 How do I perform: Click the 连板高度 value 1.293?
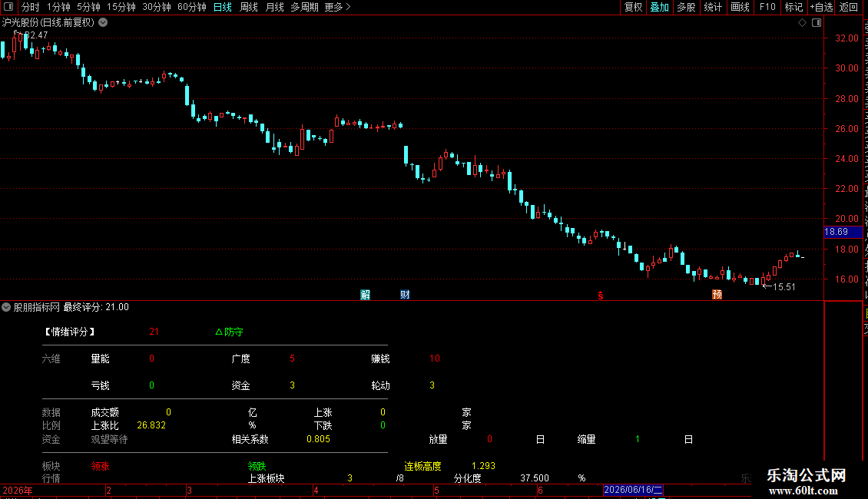(483, 466)
